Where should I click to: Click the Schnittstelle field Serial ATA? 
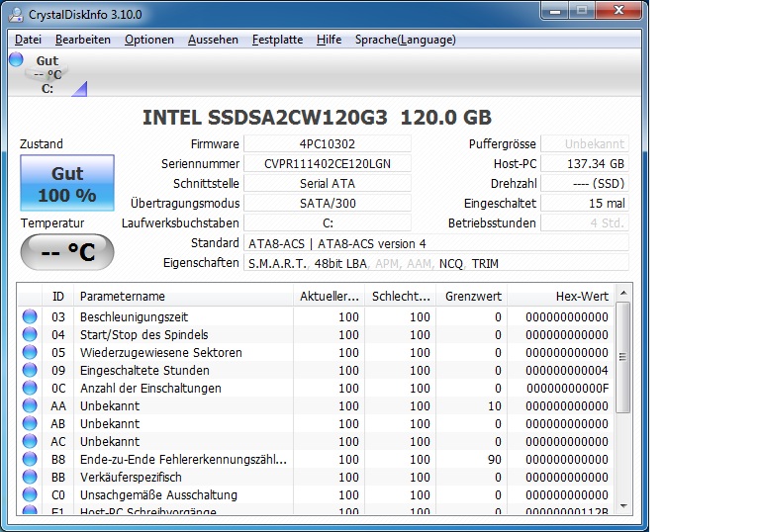328,184
